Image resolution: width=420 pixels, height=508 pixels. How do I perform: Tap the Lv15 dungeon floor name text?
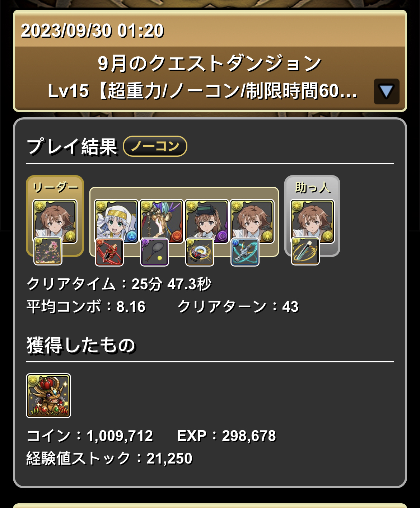[203, 91]
